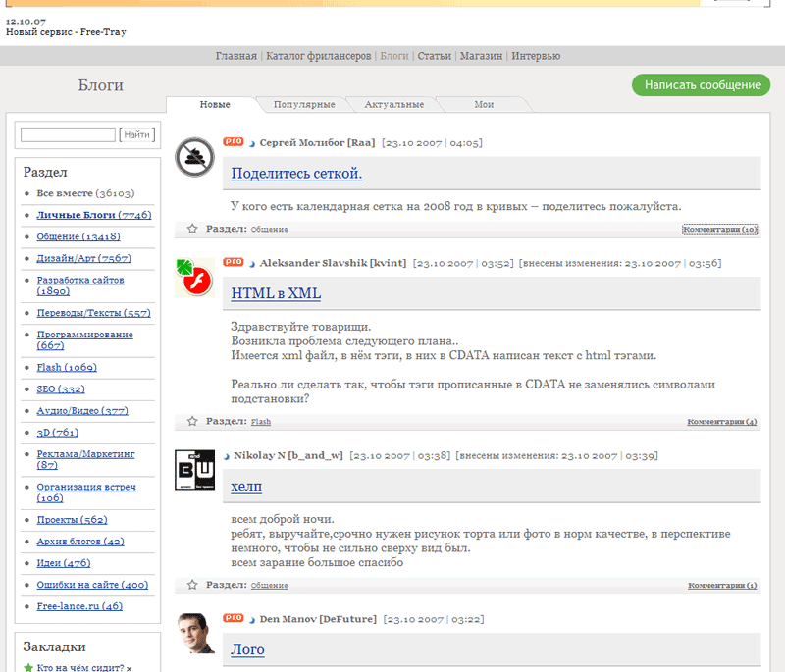Click the bookmark star under "HTML в XML" post

click(192, 421)
